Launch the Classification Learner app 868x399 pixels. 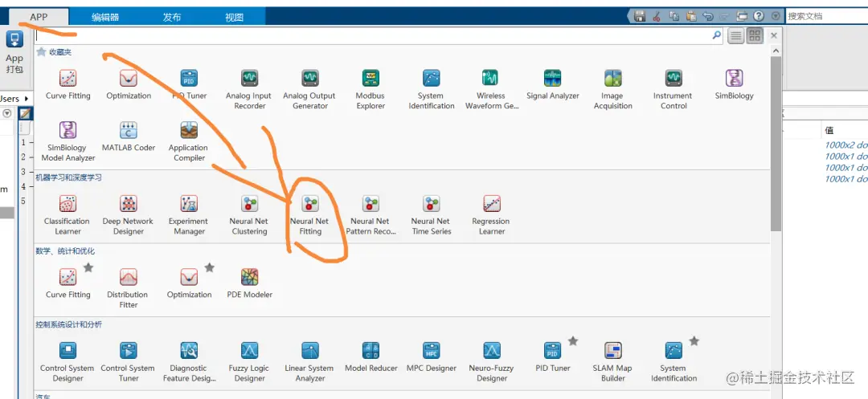[68, 215]
